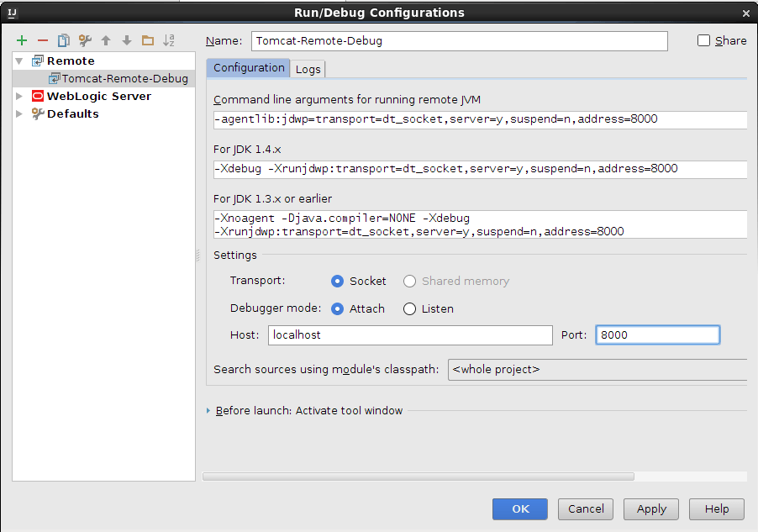758x532 pixels.
Task: Click the Apply button
Action: pos(651,508)
